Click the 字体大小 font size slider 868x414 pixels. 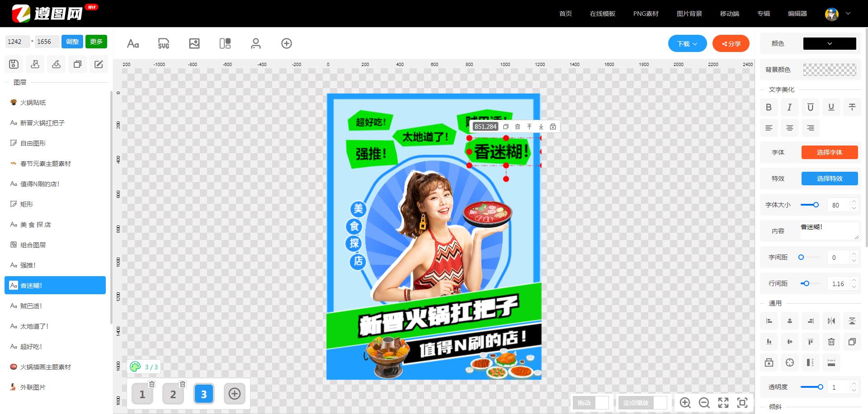coord(810,205)
